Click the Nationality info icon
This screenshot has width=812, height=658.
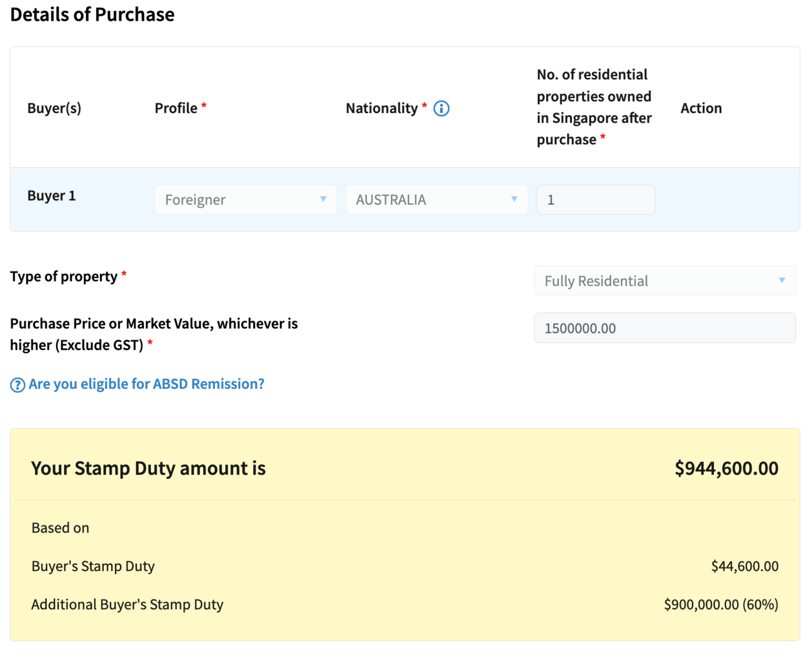(441, 109)
